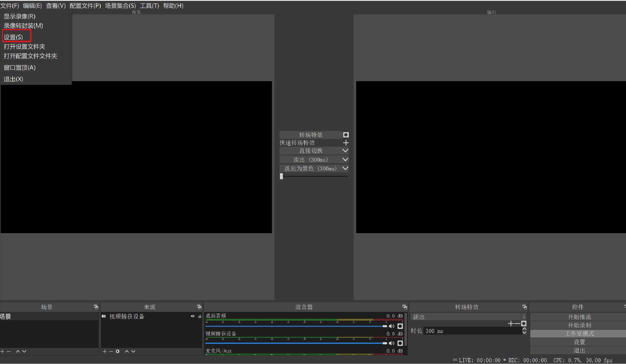Open the 帮助(H) menu
626x364 pixels.
coord(173,6)
